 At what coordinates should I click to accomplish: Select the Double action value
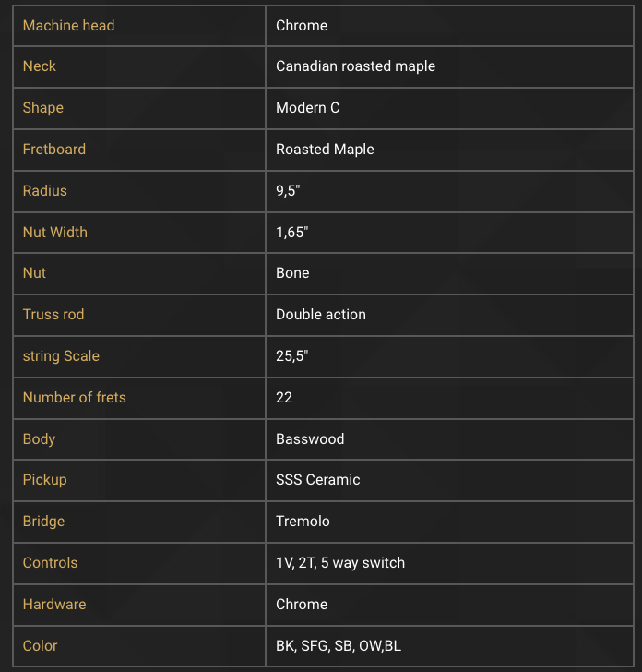pos(321,315)
